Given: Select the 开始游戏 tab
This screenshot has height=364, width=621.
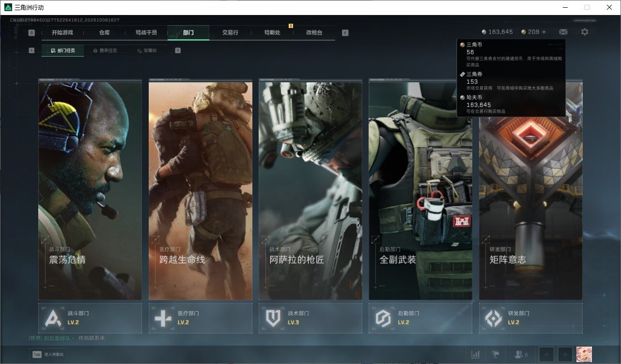Looking at the screenshot, I should click(62, 33).
